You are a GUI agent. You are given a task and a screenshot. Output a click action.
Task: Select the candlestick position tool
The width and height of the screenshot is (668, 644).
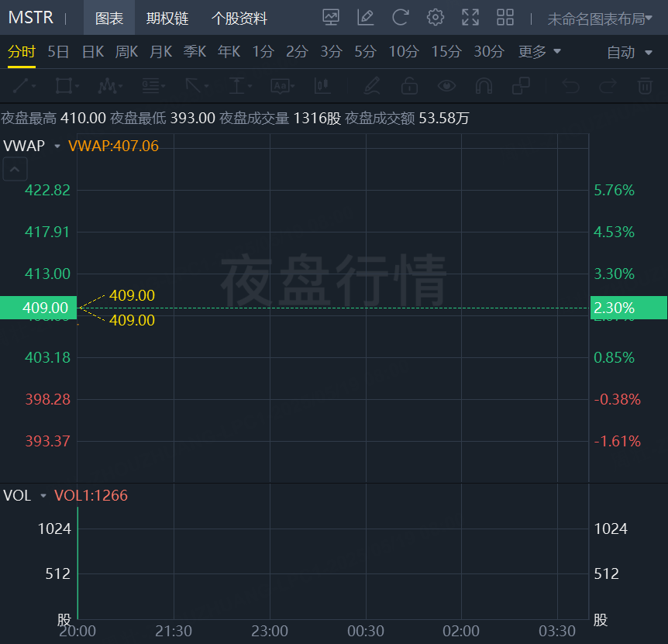[x=322, y=85]
